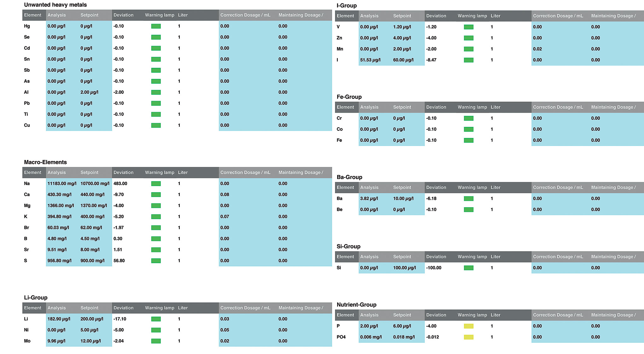This screenshot has width=644, height=354.
Task: Click the yellow warning lamp for PO4
Action: tap(468, 337)
